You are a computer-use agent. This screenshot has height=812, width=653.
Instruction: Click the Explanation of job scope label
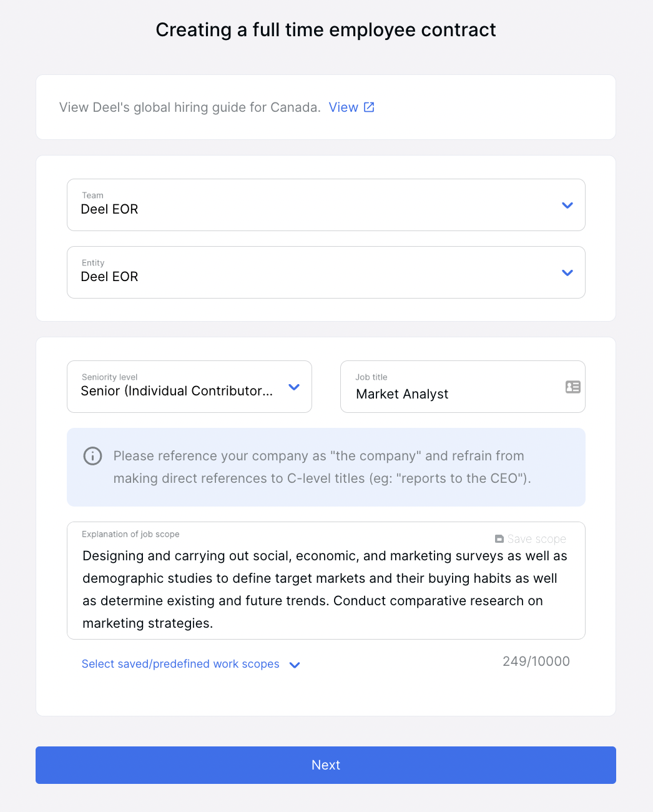pos(130,534)
